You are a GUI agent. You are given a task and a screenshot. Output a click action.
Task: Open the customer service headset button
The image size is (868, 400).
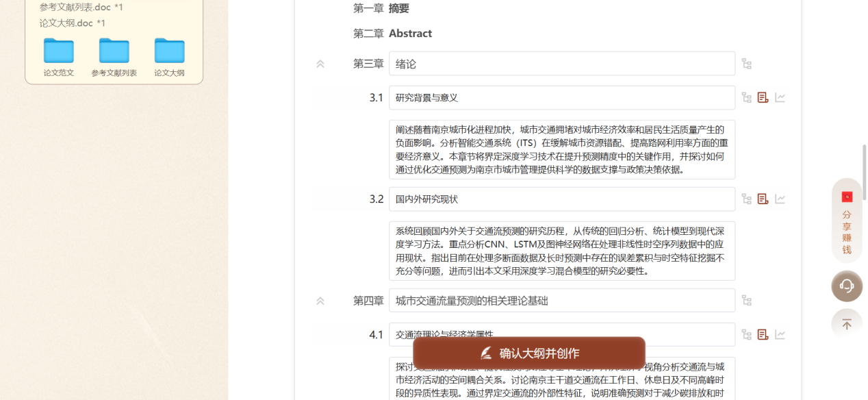(847, 286)
